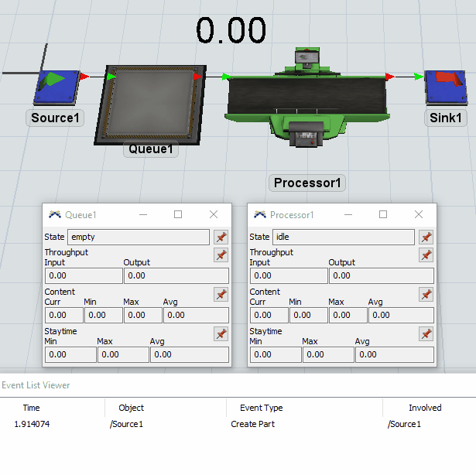Toggle the Throughput pin in Processor1 window
The image size is (476, 475).
(426, 255)
